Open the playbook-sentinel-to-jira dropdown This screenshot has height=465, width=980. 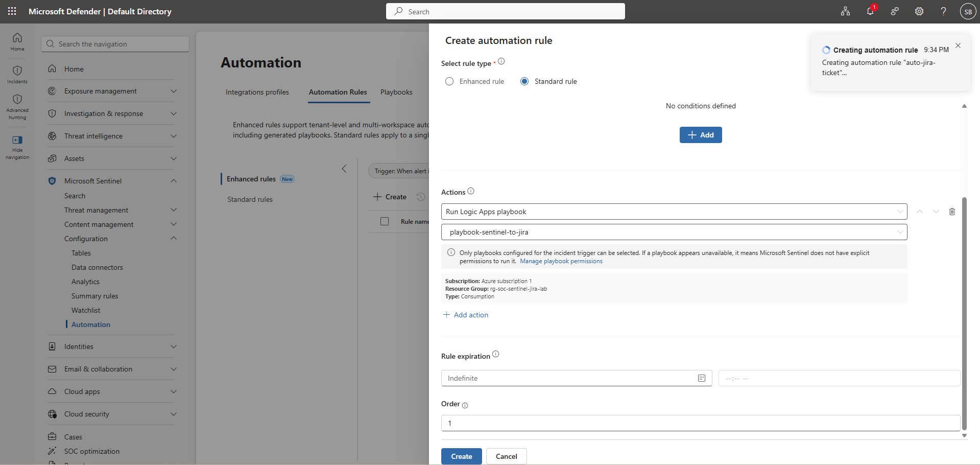pos(674,232)
